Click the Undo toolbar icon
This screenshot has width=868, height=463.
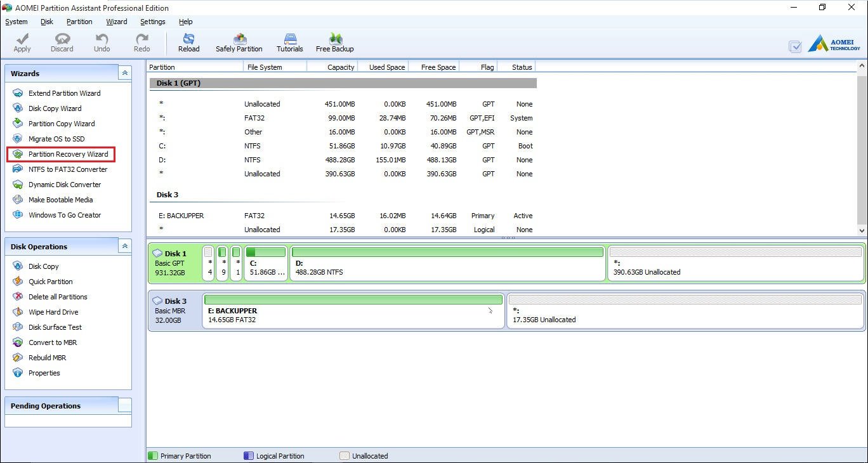pos(102,42)
